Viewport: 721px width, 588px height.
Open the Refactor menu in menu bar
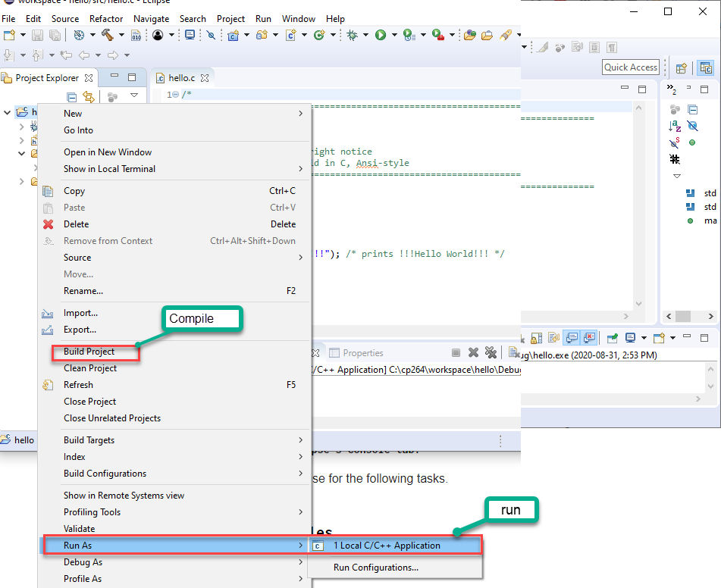coord(106,19)
